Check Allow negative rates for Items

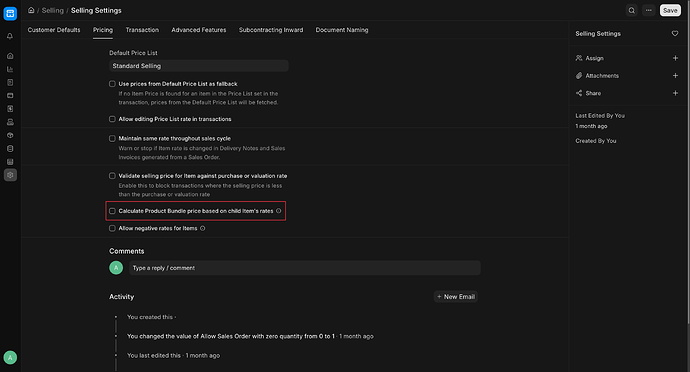pyautogui.click(x=112, y=228)
